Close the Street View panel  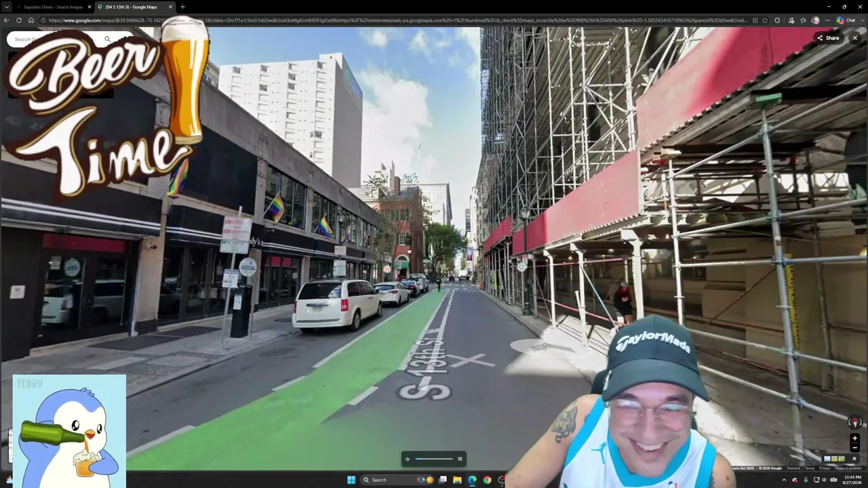click(854, 38)
